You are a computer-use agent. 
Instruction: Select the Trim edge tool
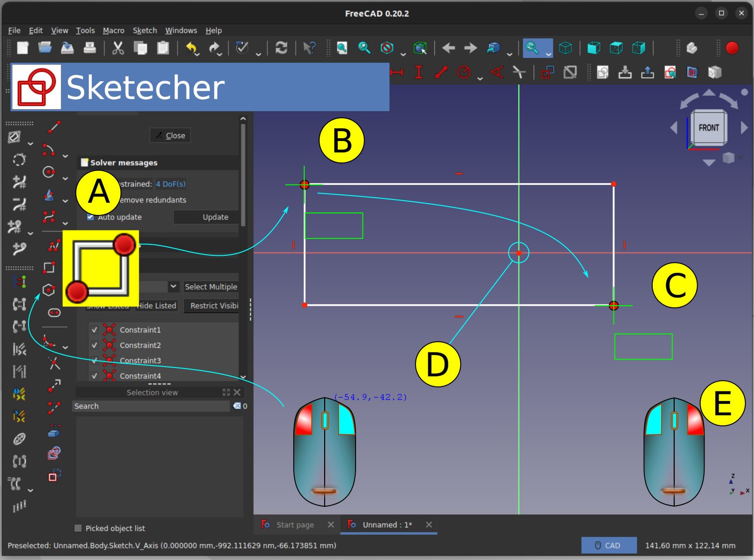click(x=54, y=364)
